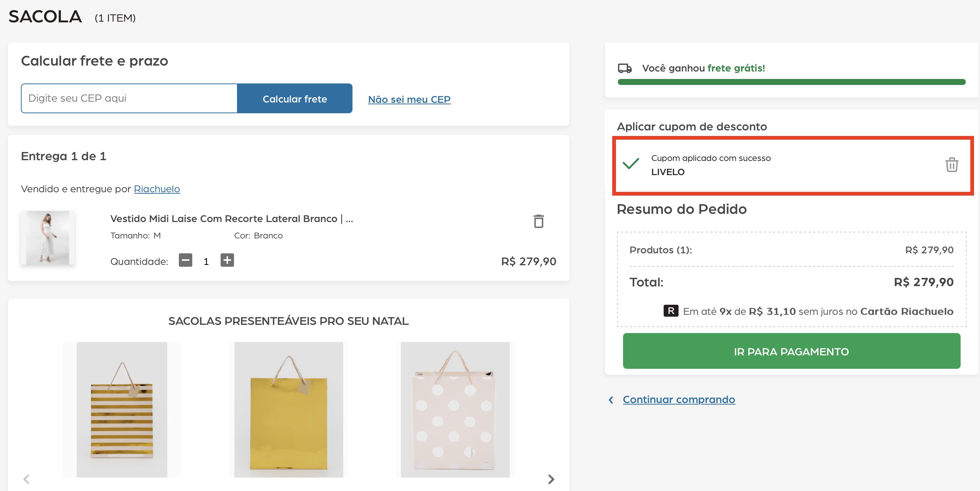Delete Vestido Midi Laise item from bag
The width and height of the screenshot is (980, 491).
click(538, 221)
